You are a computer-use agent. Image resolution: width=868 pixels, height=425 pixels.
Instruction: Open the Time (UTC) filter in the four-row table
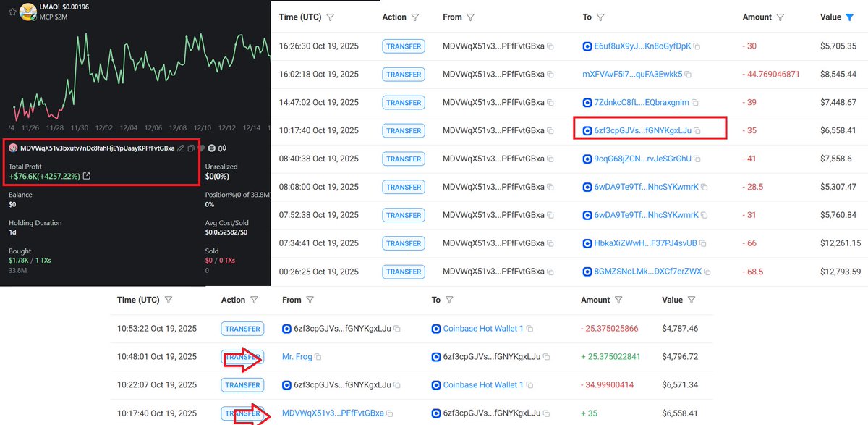click(169, 300)
